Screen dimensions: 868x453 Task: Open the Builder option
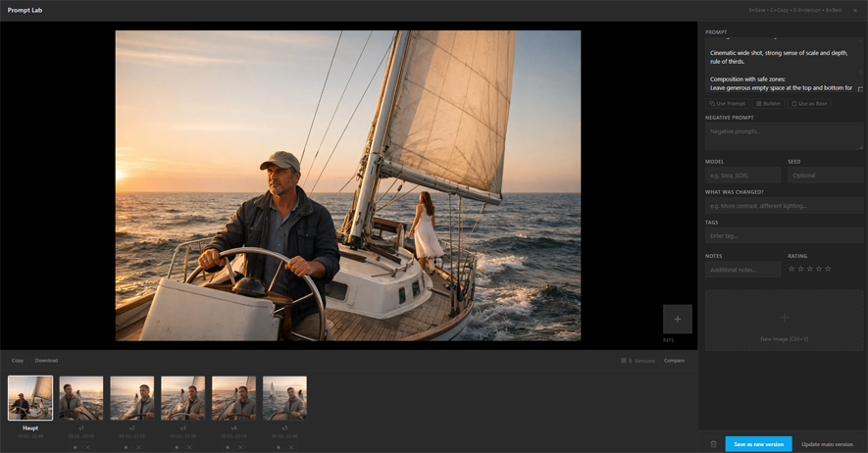click(x=769, y=103)
